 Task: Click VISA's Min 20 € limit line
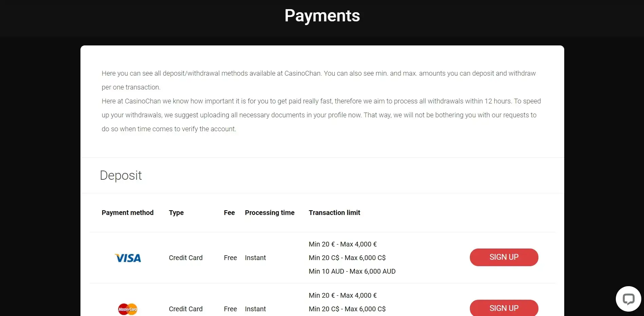coord(343,244)
